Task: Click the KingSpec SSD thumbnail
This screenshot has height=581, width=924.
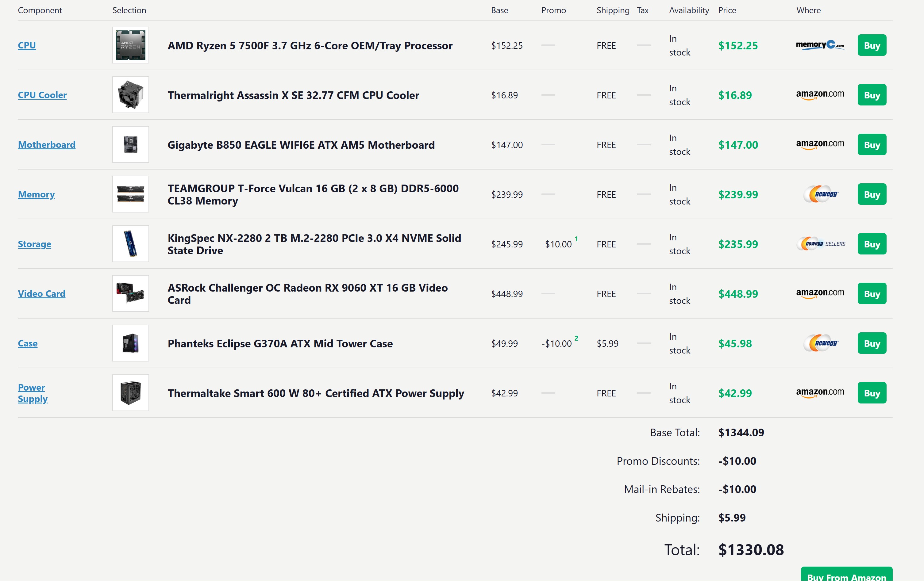Action: click(x=130, y=244)
